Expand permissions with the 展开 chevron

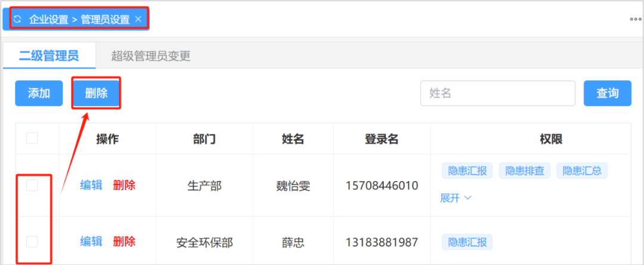tap(456, 198)
